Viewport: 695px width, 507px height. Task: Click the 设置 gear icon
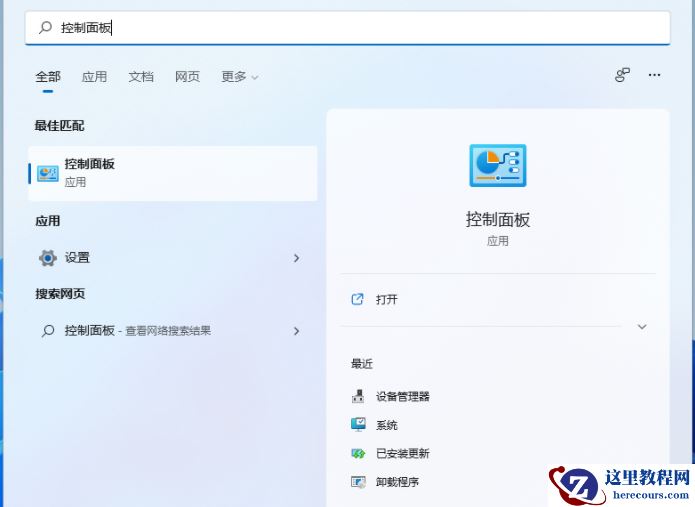coord(48,258)
